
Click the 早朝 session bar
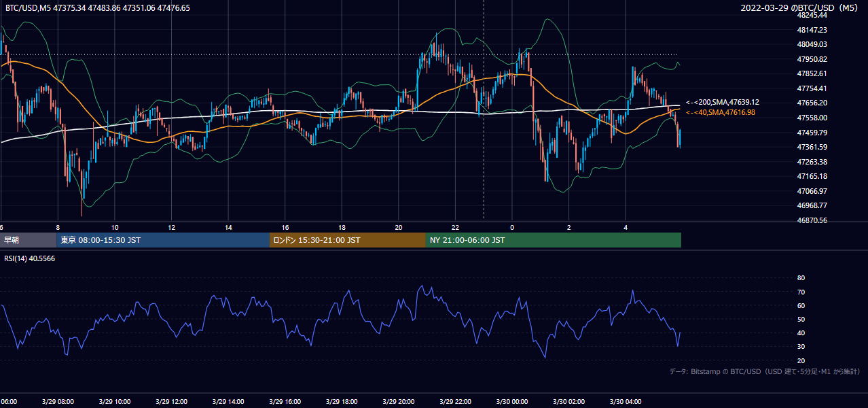[29, 240]
